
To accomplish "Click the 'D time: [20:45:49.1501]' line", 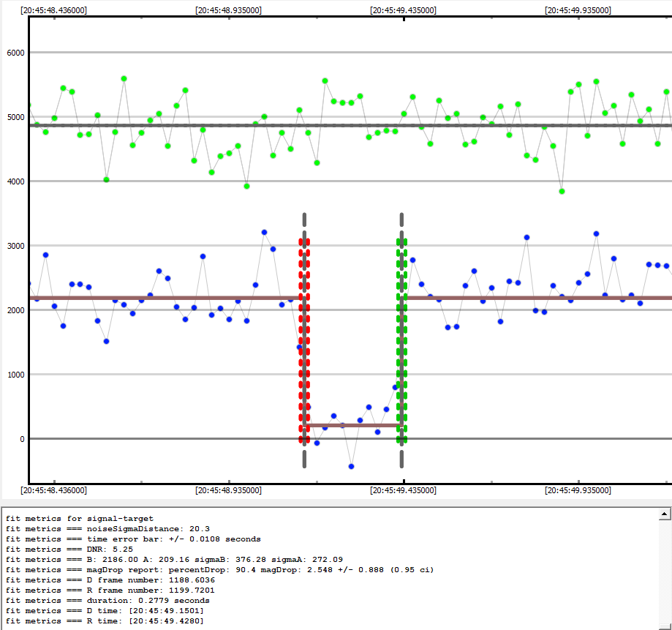I will click(x=105, y=611).
